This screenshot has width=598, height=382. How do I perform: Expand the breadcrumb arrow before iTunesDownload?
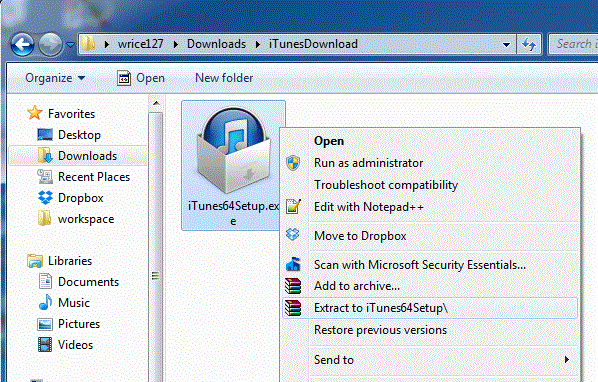pyautogui.click(x=258, y=44)
